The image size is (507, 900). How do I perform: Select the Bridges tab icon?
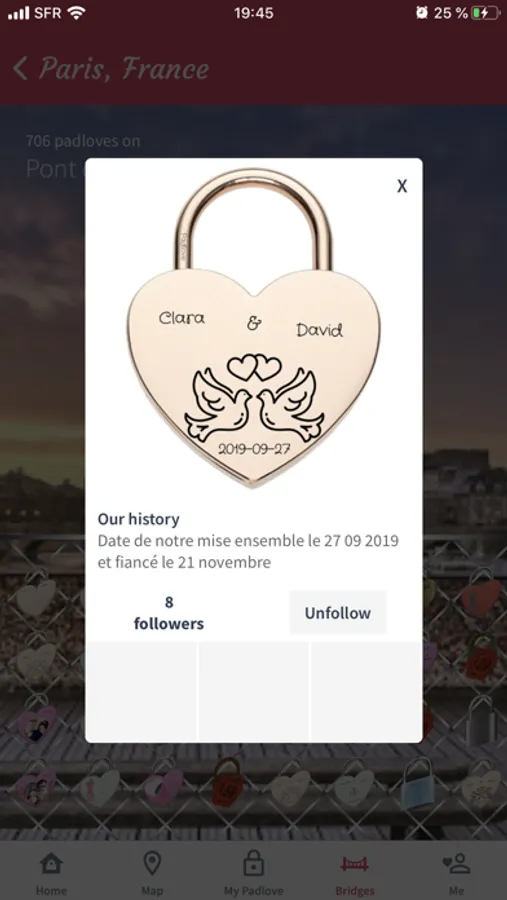[355, 863]
